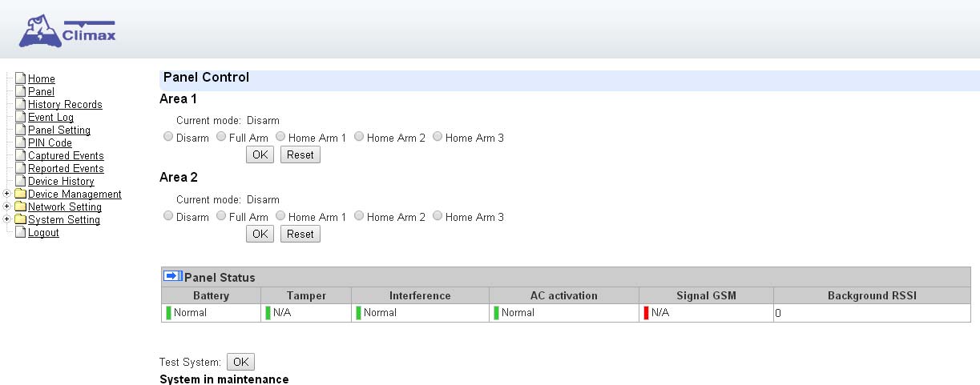Open Device History page
The image size is (980, 385).
click(x=61, y=182)
